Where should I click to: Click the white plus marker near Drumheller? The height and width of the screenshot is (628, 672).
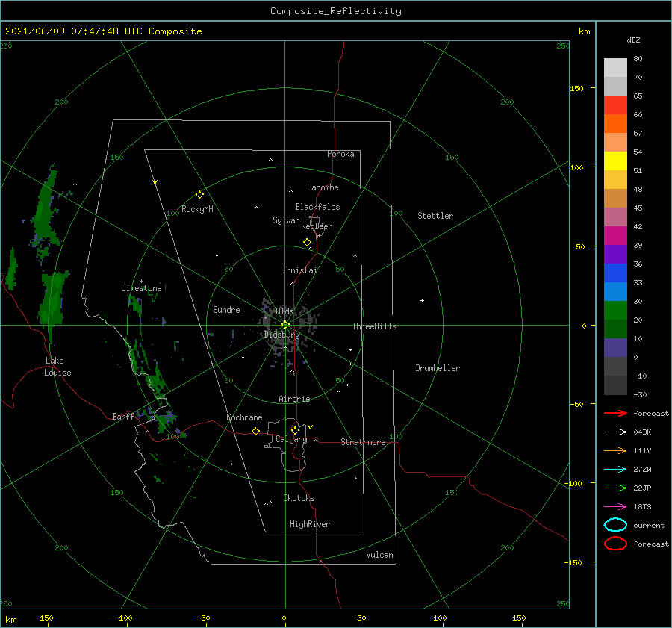point(422,300)
